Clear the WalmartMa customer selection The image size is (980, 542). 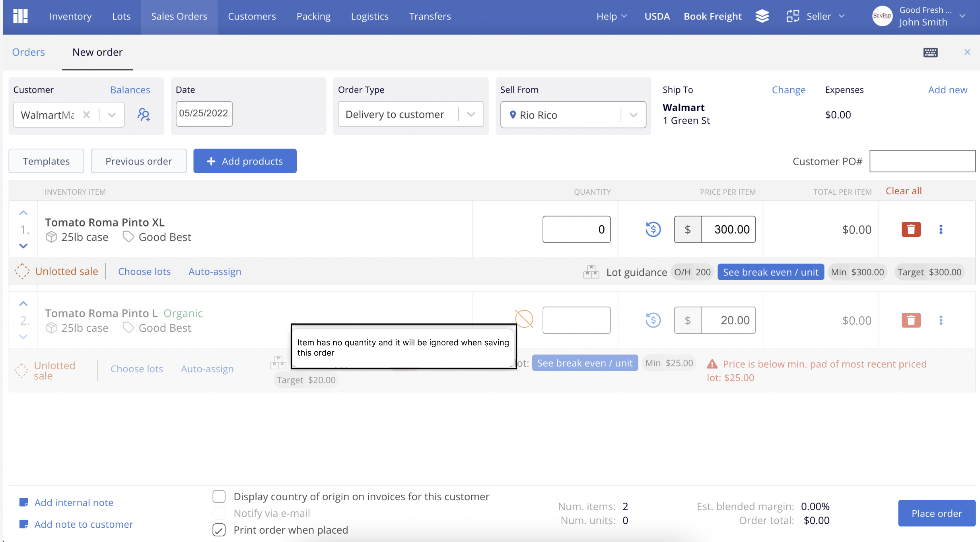coord(86,115)
